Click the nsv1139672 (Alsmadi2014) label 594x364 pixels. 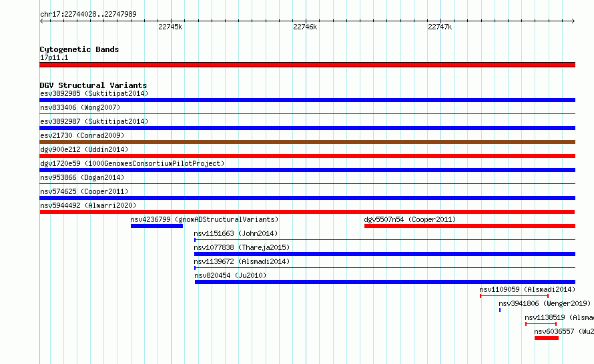(x=242, y=261)
